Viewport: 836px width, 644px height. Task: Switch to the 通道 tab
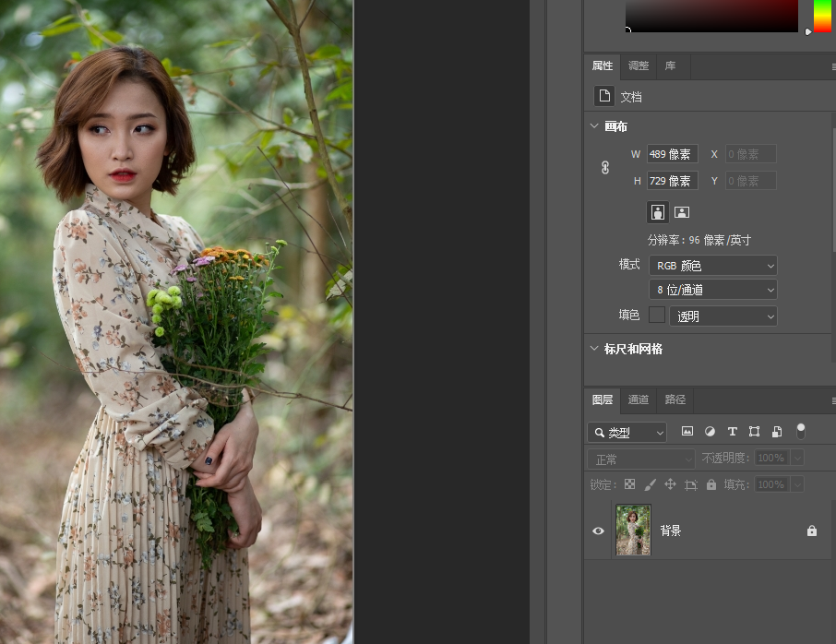[x=639, y=400]
